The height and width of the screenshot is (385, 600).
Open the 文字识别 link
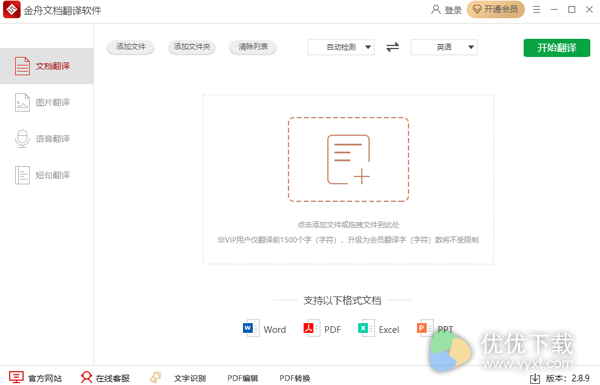[190, 378]
